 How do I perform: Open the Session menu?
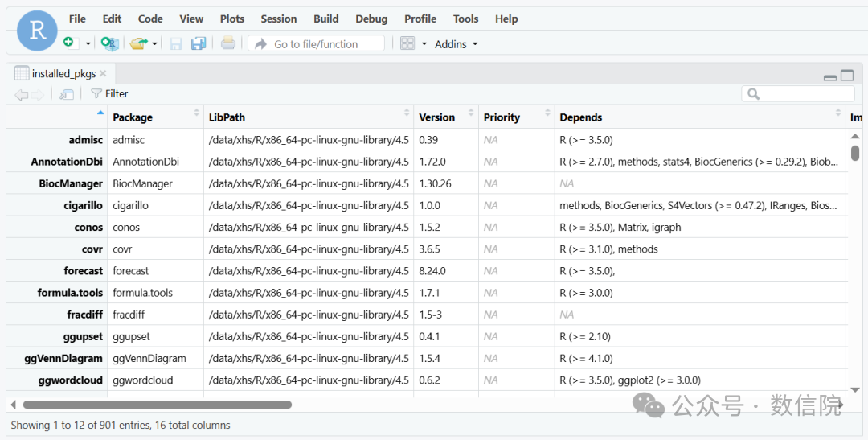(278, 19)
